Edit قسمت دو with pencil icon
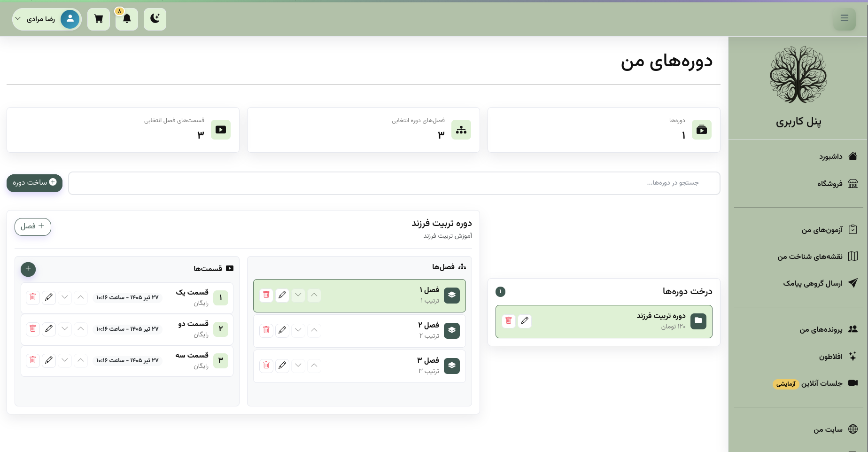 tap(49, 329)
